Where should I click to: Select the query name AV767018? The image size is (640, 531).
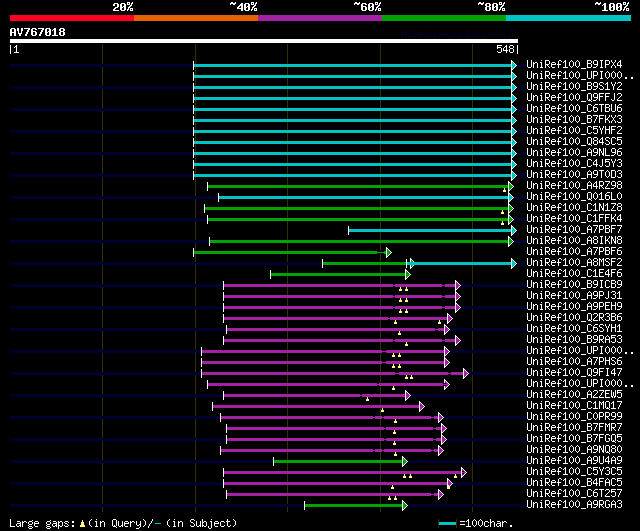[x=38, y=32]
